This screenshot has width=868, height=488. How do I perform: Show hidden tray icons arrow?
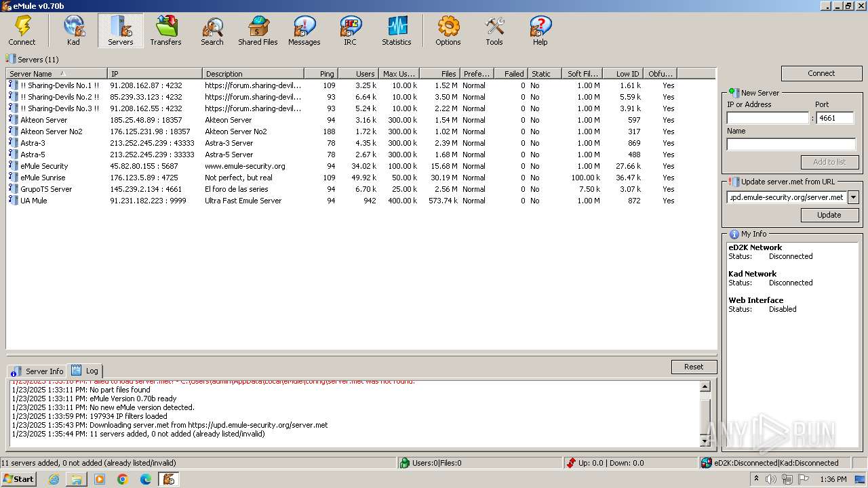click(x=756, y=479)
